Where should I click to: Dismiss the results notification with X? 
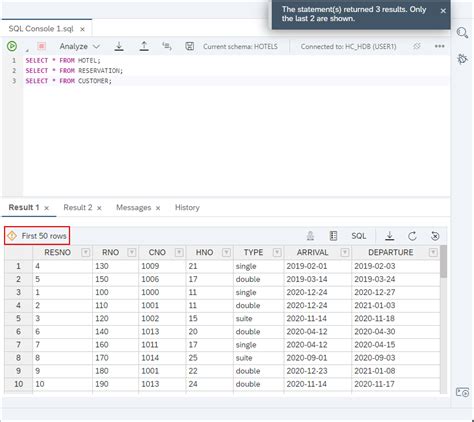point(443,11)
